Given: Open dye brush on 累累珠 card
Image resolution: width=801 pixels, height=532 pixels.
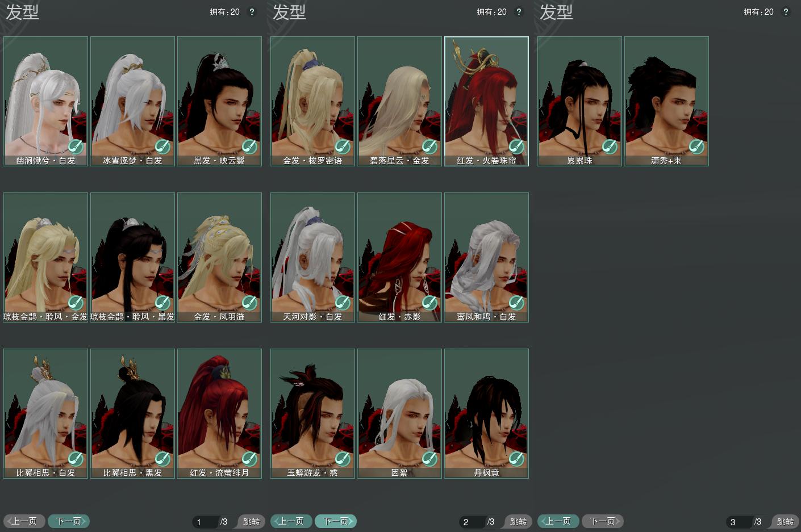Looking at the screenshot, I should (x=610, y=147).
